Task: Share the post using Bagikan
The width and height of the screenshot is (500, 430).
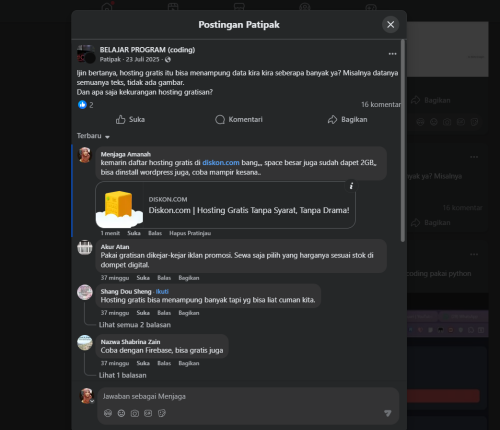Action: click(347, 119)
